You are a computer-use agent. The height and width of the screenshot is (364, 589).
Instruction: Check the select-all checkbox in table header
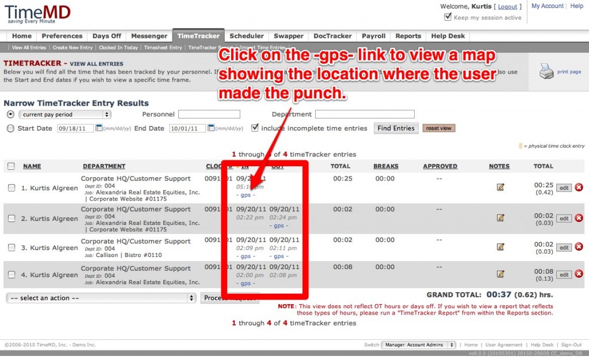point(12,166)
